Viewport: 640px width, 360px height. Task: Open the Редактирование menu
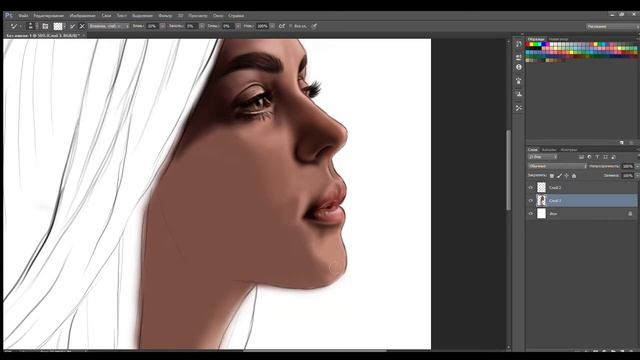49,16
